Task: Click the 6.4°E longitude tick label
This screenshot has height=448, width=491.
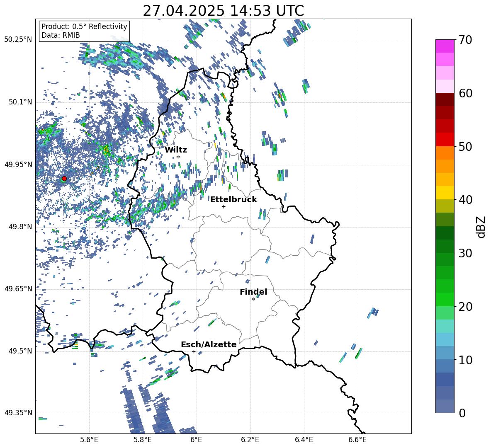Action: coord(304,440)
